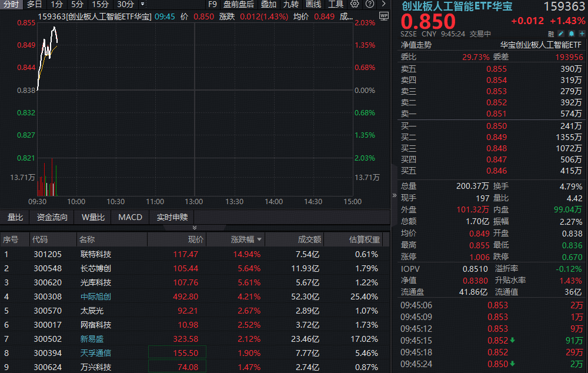Click the WP mini-window icon above the chart
588x373 pixels.
(384, 17)
